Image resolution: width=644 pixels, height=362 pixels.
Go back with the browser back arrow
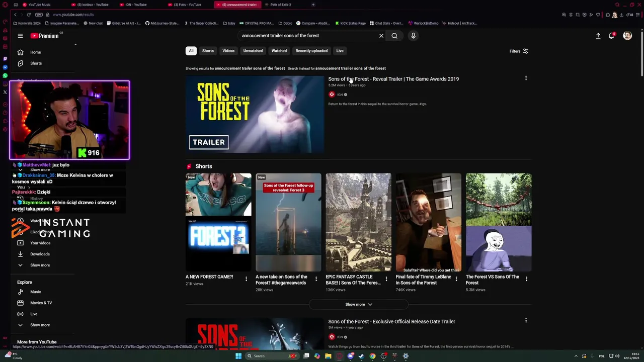(15, 15)
